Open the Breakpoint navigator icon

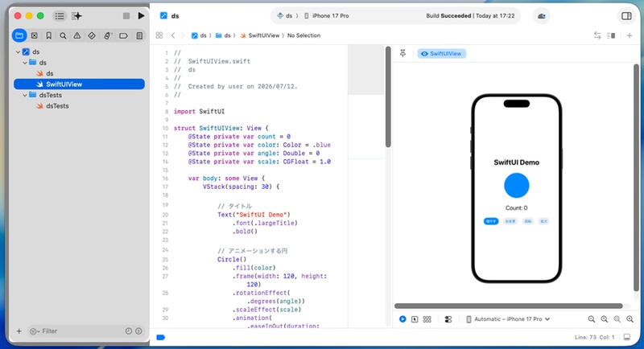pos(123,35)
